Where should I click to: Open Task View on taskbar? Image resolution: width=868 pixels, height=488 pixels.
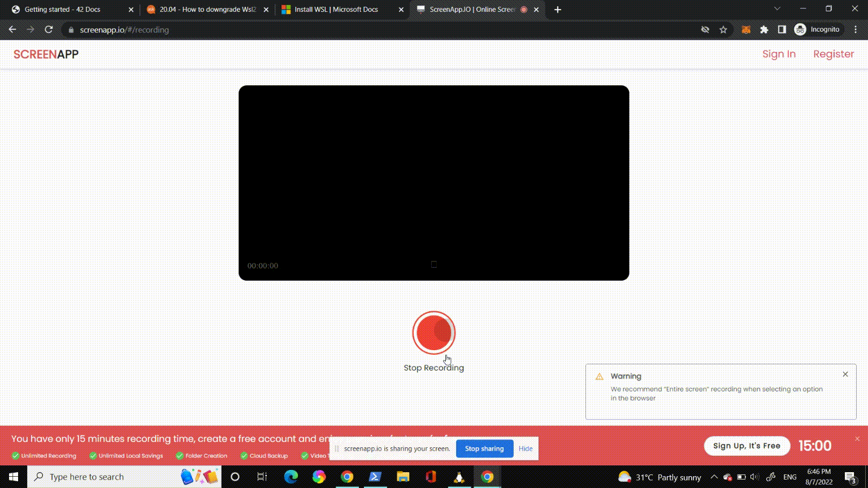(262, 477)
